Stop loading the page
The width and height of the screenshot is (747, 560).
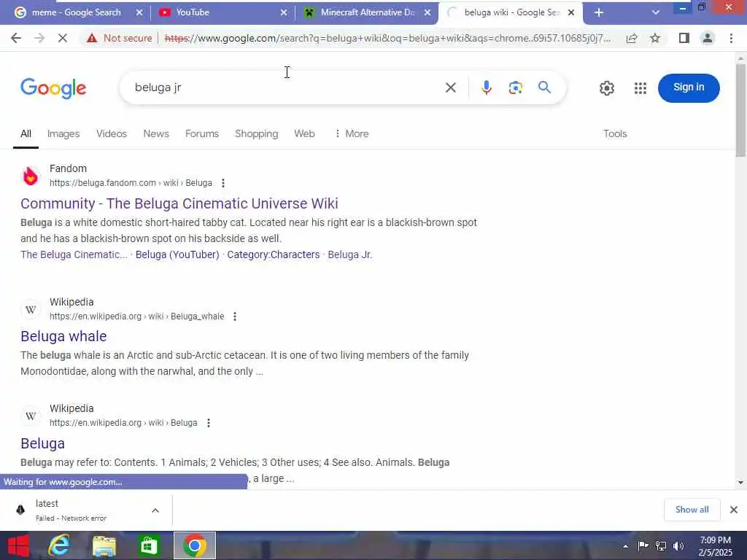pos(63,38)
